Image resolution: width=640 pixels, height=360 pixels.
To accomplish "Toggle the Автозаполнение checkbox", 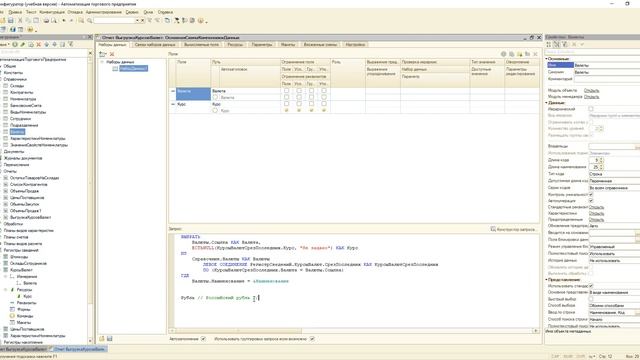I will pos(203,339).
